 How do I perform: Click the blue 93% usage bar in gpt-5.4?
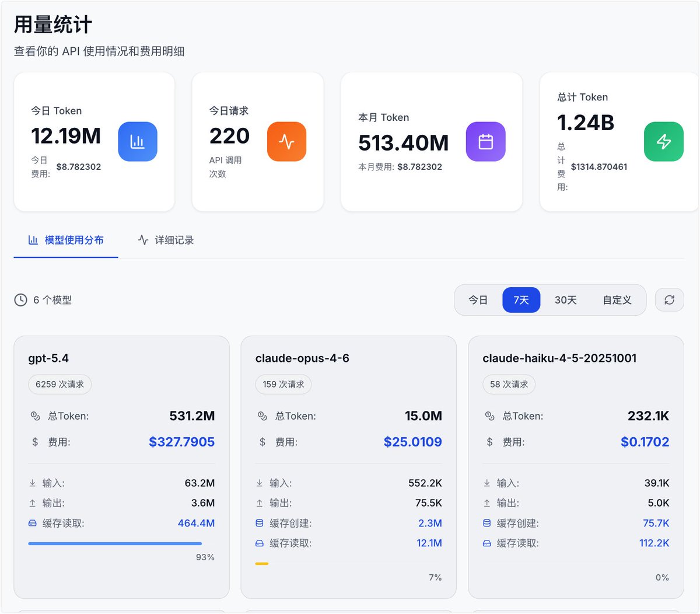pyautogui.click(x=115, y=543)
